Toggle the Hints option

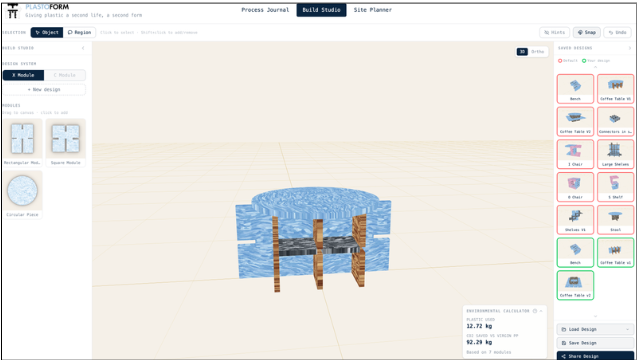pos(555,32)
